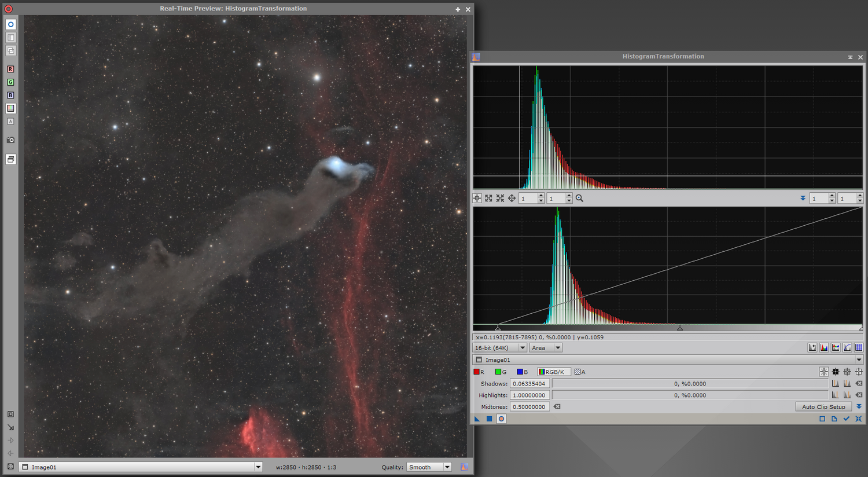Click first auto-clip icon in Highlights row
868x477 pixels.
(x=836, y=395)
